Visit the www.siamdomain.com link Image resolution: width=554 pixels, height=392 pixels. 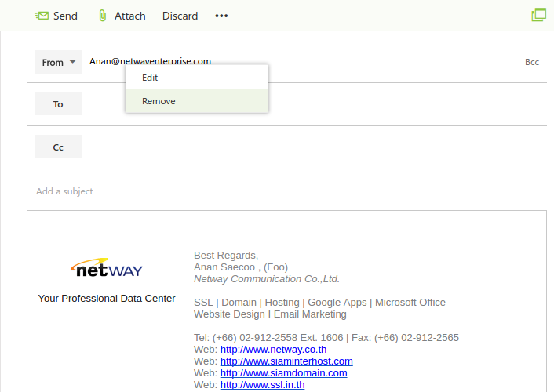point(283,373)
